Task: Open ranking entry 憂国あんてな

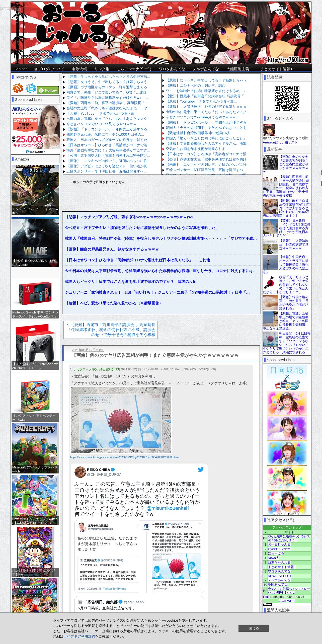Action: 277,585
